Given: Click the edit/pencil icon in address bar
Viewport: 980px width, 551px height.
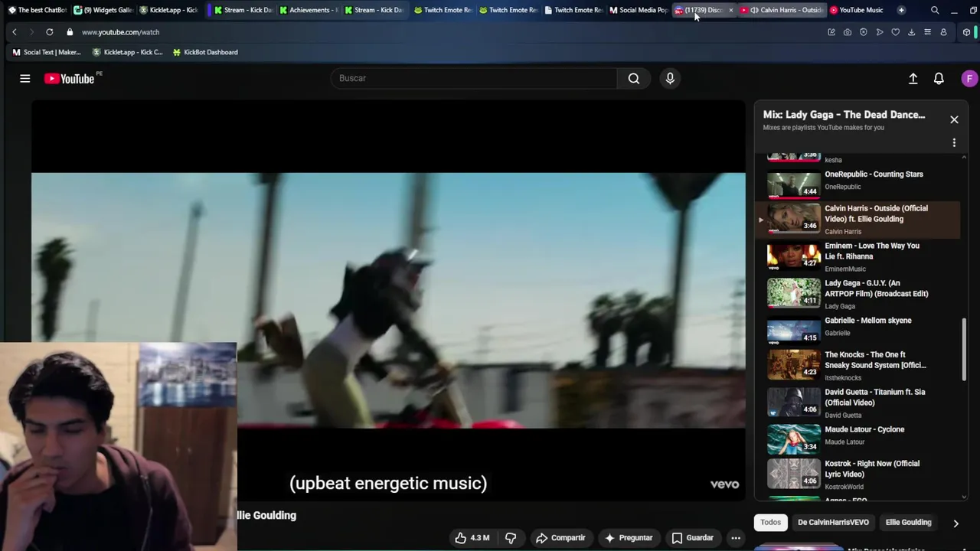Looking at the screenshot, I should click(x=831, y=32).
